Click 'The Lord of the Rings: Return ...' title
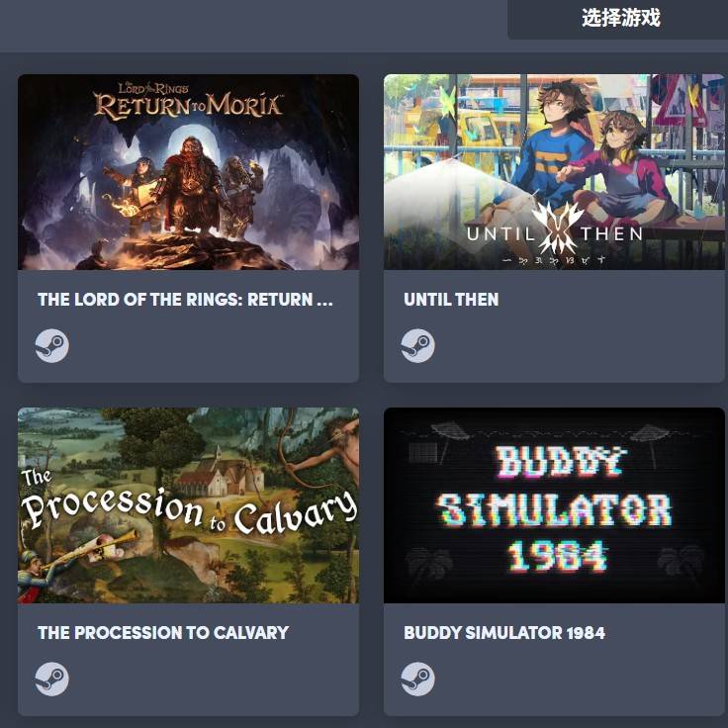728x728 pixels. coord(185,300)
